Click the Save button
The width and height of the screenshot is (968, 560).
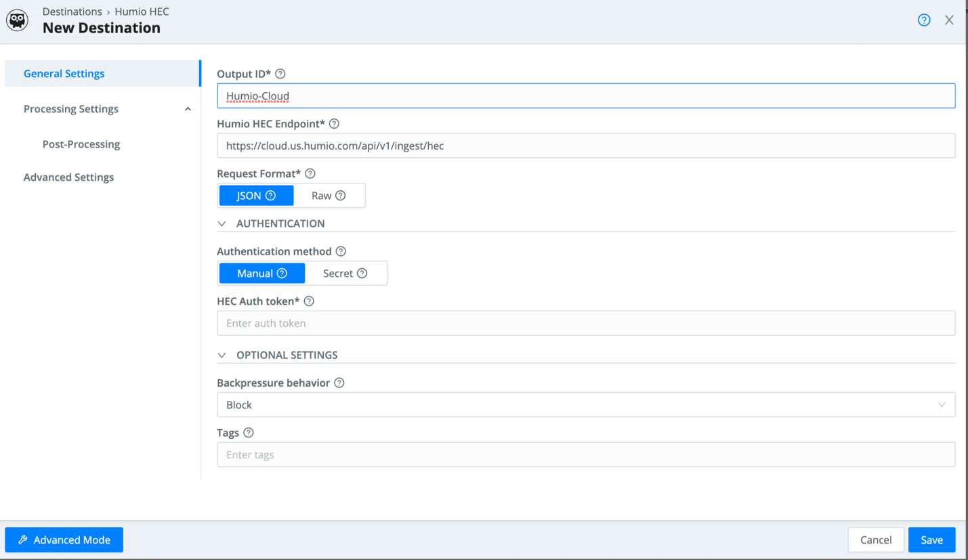click(x=931, y=540)
